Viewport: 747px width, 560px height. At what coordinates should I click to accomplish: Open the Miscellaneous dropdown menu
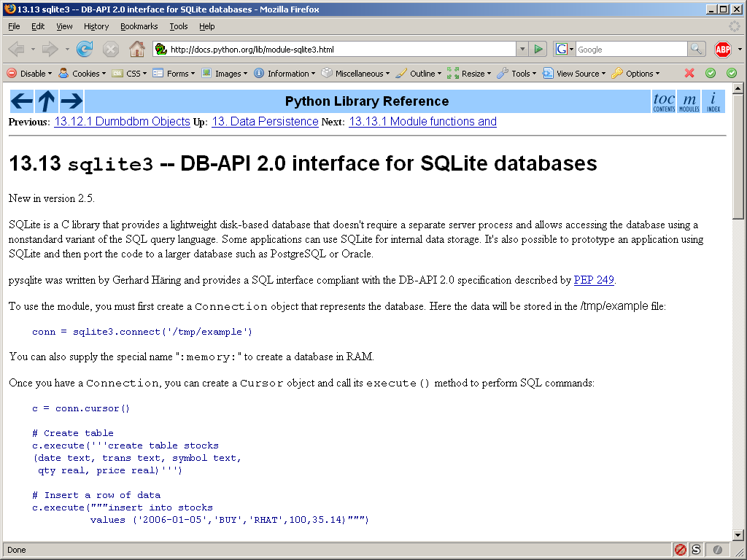pos(355,74)
